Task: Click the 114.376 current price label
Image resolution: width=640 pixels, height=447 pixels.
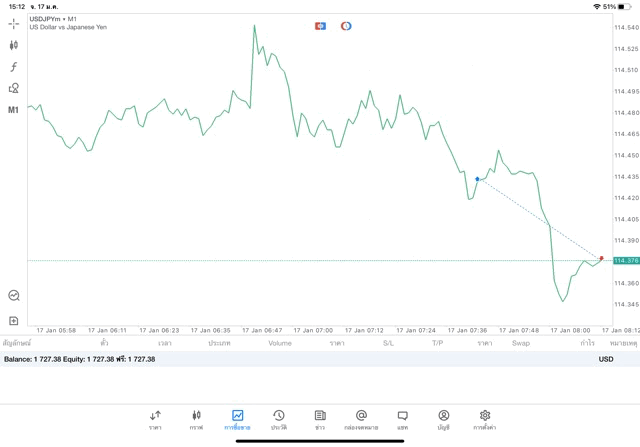Action: (625, 261)
